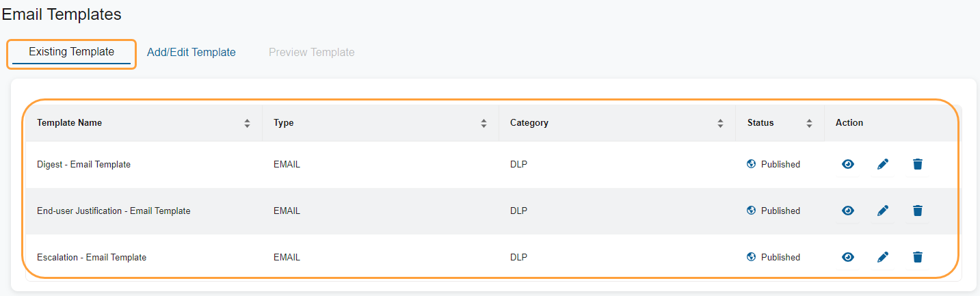The width and height of the screenshot is (980, 296).
Task: Select the End-user Justification table row
Action: [x=383, y=211]
